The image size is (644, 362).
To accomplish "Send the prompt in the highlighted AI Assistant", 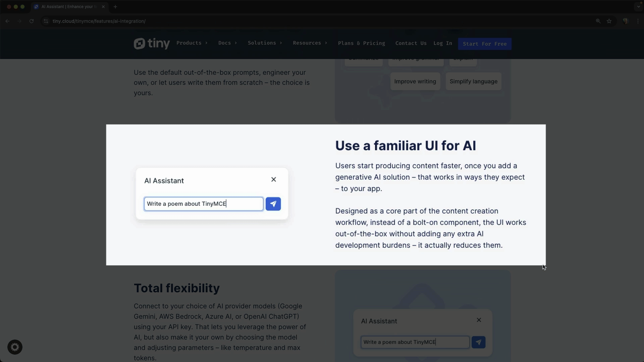I will tap(273, 204).
